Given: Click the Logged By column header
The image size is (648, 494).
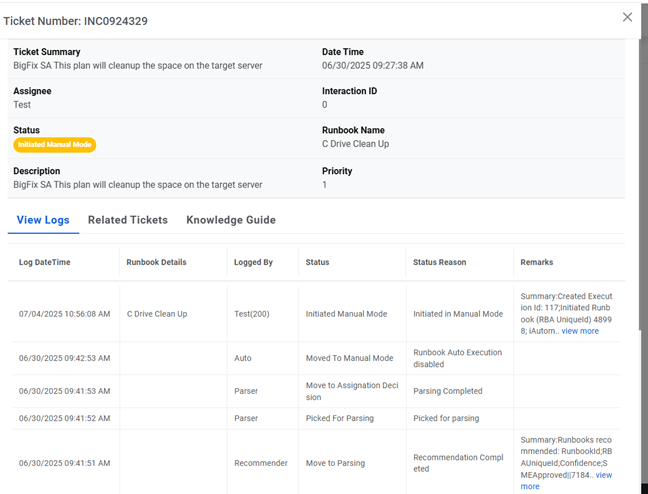Looking at the screenshot, I should pyautogui.click(x=253, y=263).
